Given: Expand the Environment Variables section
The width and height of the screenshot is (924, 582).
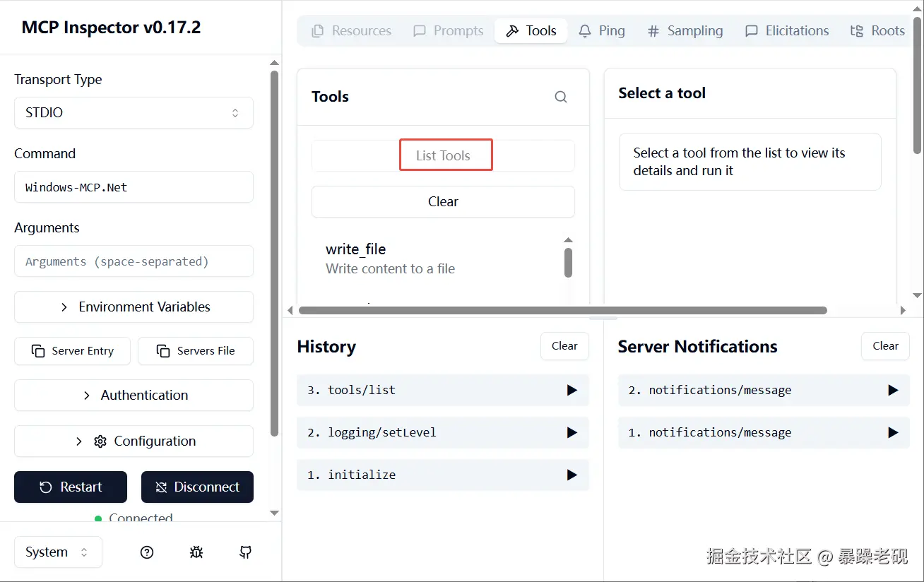Looking at the screenshot, I should (x=134, y=307).
